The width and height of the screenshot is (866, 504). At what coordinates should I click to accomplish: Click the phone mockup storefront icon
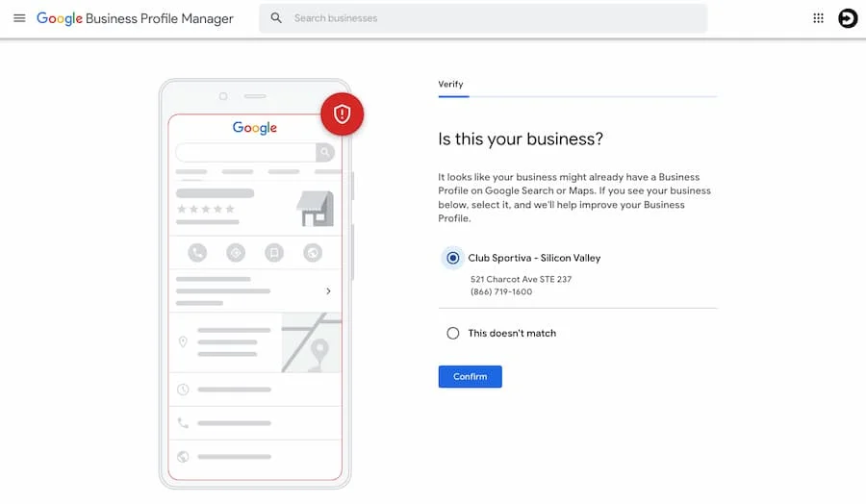click(x=316, y=209)
